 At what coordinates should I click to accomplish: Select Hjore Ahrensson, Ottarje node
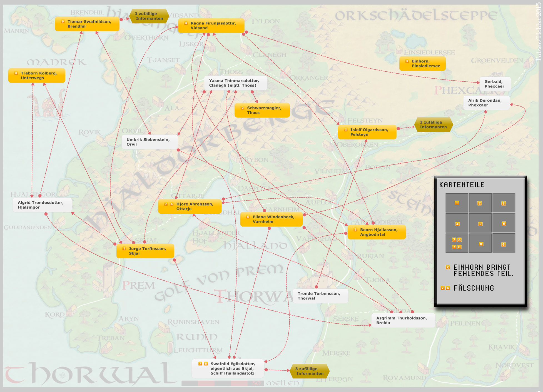pos(190,206)
